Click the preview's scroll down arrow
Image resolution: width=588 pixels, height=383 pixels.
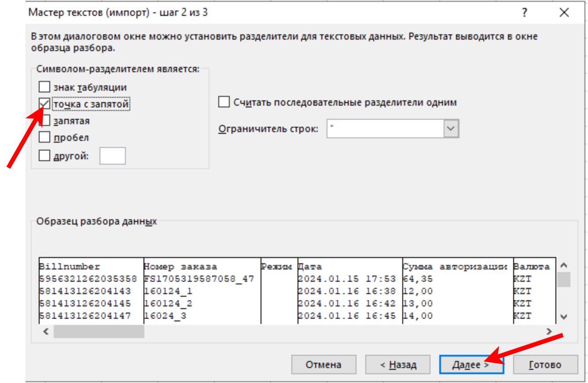564,317
